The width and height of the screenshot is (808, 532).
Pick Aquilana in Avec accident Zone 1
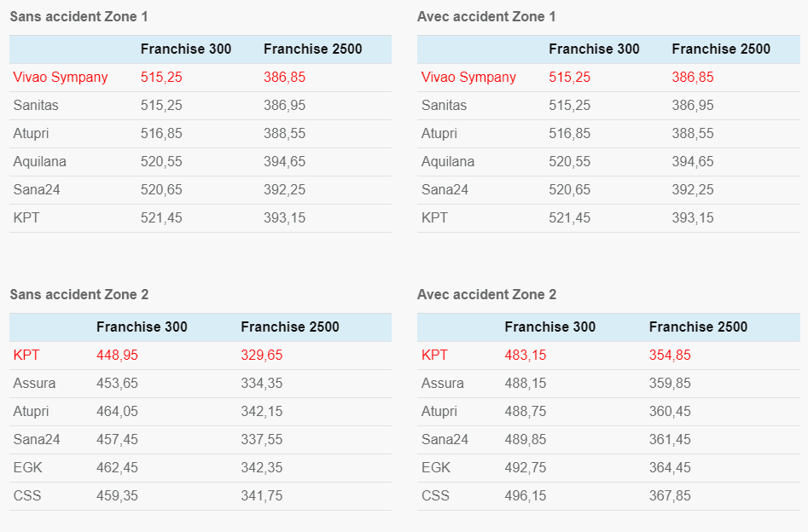pos(448,162)
